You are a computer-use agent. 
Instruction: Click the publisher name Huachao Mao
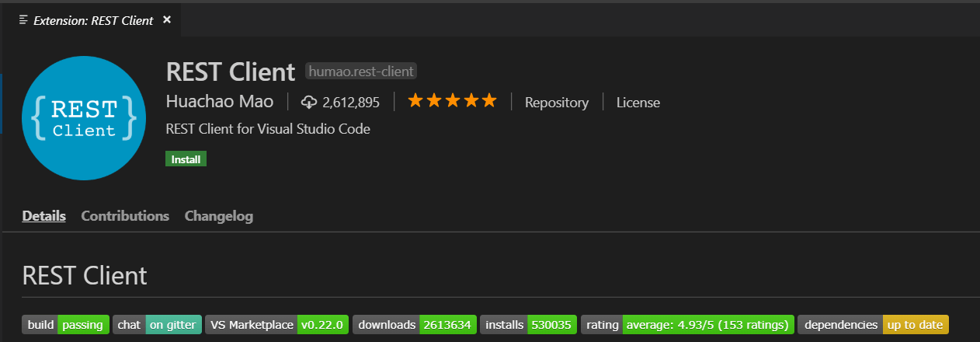click(220, 102)
